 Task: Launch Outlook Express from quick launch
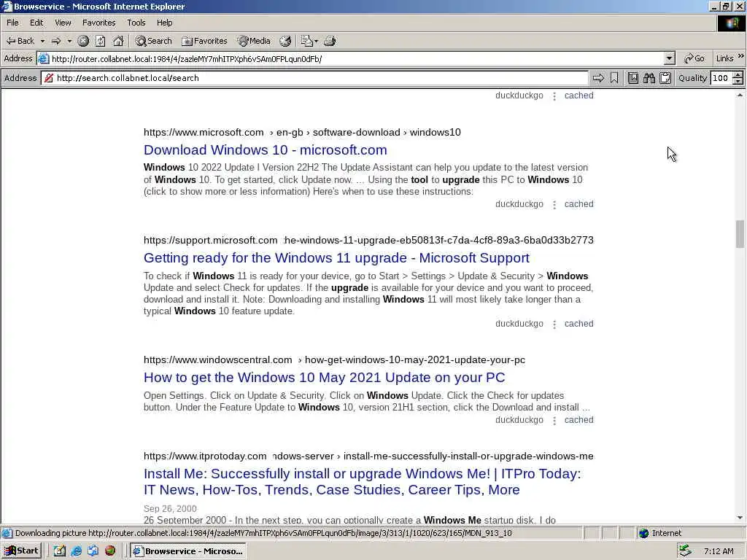pos(93,551)
